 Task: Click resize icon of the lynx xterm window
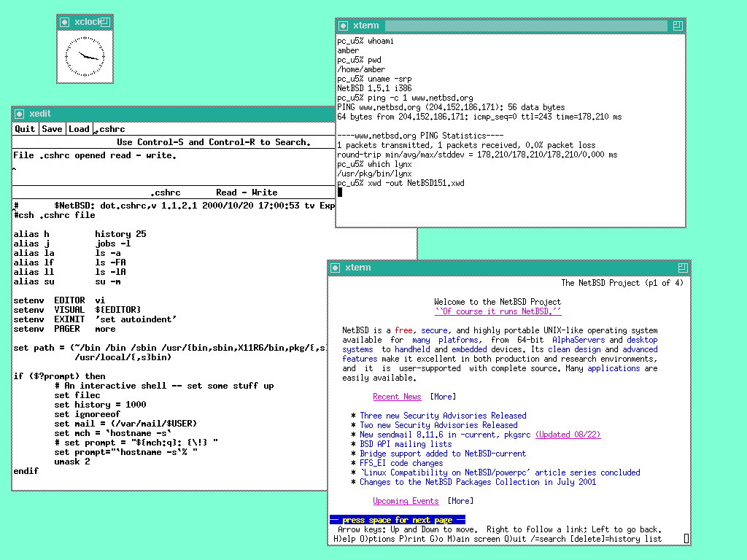coord(683,268)
